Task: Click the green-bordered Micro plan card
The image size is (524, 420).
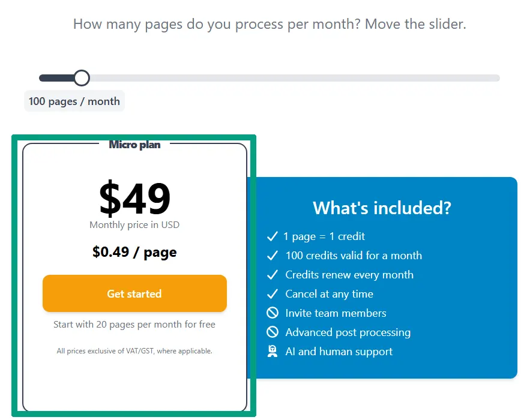Action: pos(134,390)
